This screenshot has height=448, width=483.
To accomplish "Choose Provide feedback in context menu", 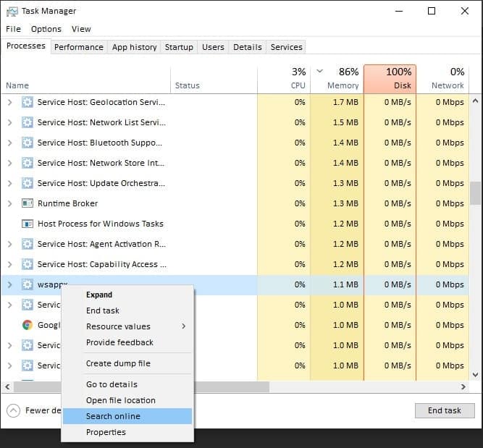I will (x=127, y=342).
